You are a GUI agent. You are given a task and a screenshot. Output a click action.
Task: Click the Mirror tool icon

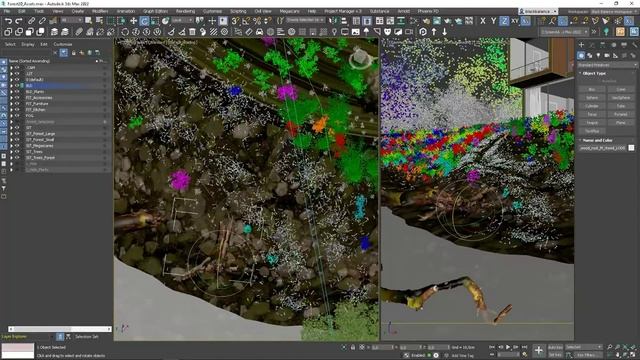pyautogui.click(x=333, y=20)
